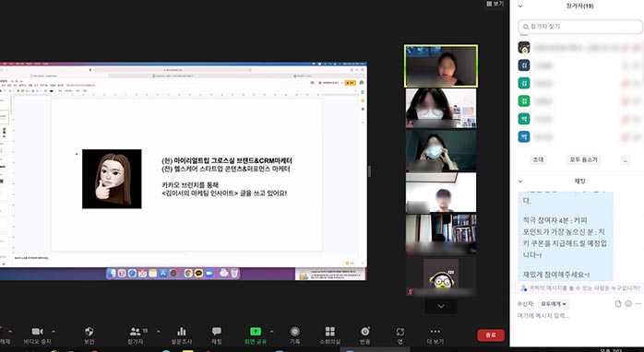Open audio options arrow beside the mute button
Viewport: 644px width, 352px height.
click(x=10, y=332)
